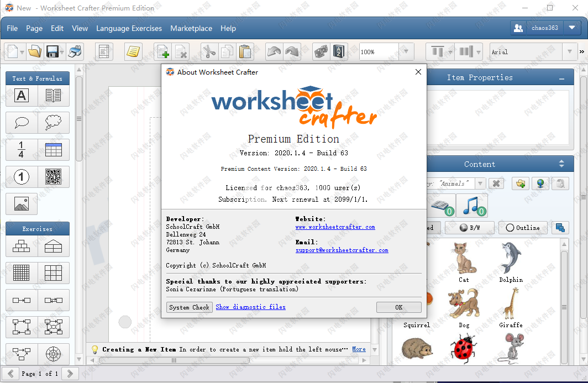Image resolution: width=588 pixels, height=383 pixels.
Task: Insert a QR code item
Action: 53,177
